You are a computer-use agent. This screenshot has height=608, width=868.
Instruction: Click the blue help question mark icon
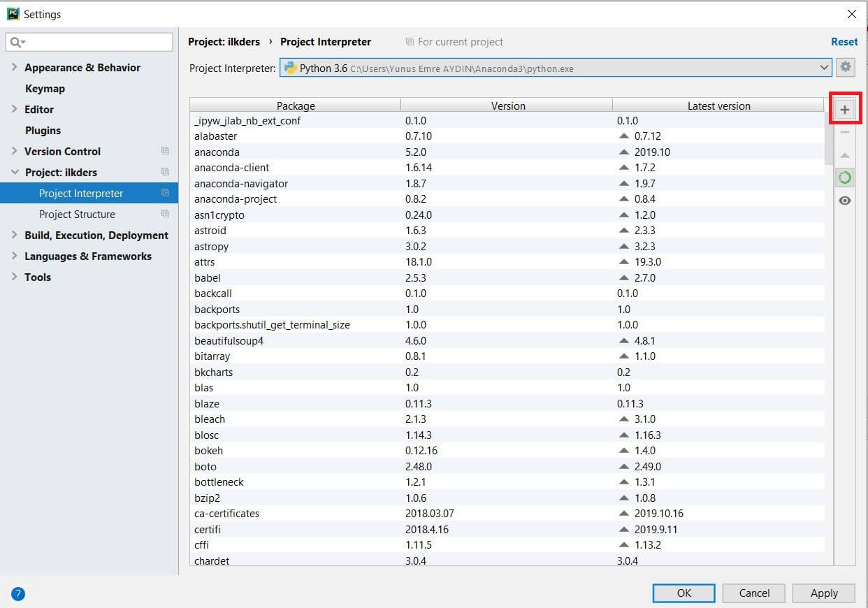(18, 594)
